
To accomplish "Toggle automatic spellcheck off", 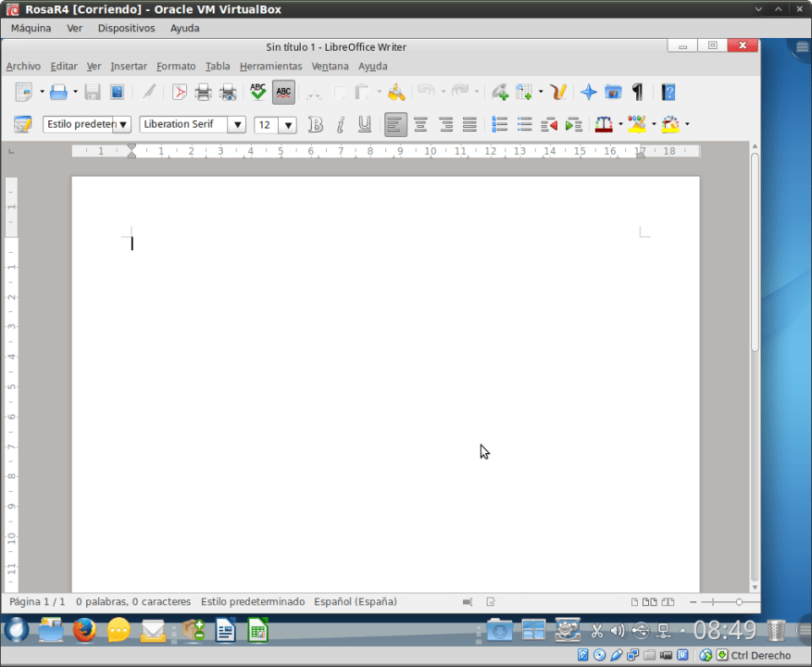I will click(283, 92).
